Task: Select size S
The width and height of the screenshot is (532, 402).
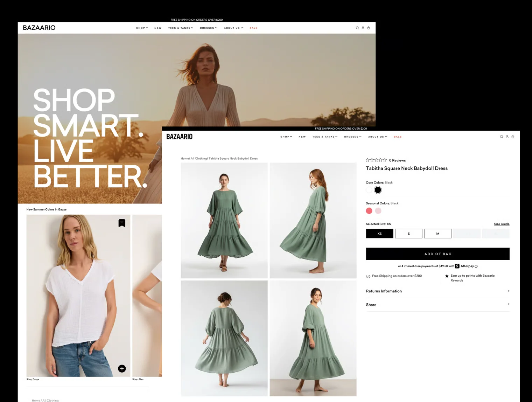Action: (409, 234)
